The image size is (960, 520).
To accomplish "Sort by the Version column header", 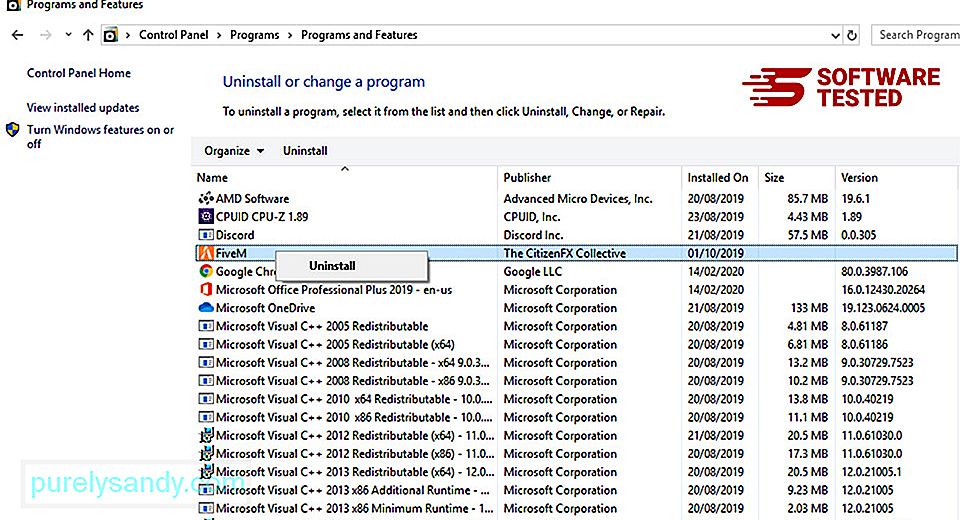I will (x=859, y=178).
